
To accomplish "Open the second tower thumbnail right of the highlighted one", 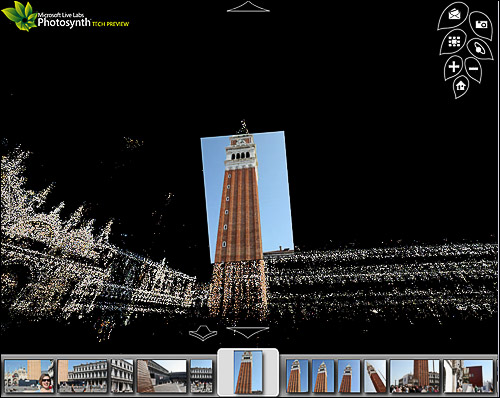I will [x=323, y=376].
